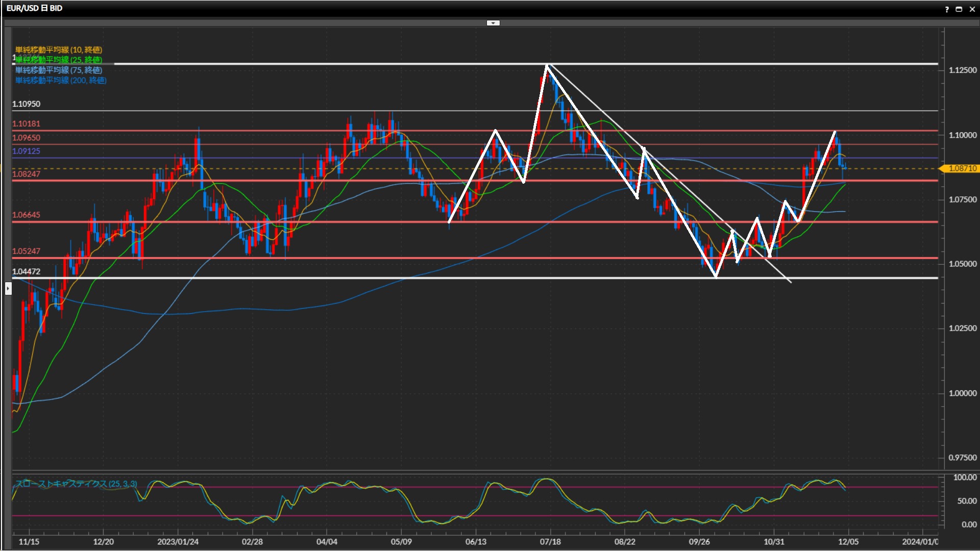Select the 25-period moving average label
Screen dimensions: 980x551
pyautogui.click(x=59, y=60)
